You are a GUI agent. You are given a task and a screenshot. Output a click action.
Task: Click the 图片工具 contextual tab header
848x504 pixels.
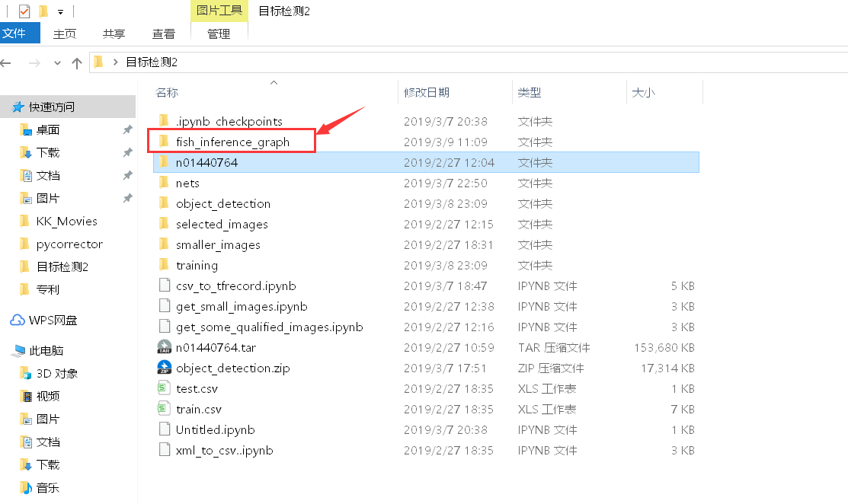[219, 10]
